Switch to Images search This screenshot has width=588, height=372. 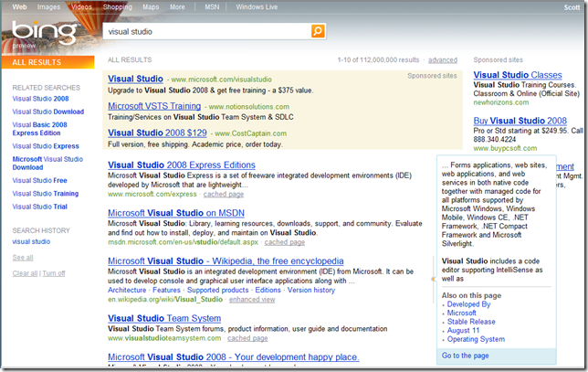pyautogui.click(x=48, y=6)
